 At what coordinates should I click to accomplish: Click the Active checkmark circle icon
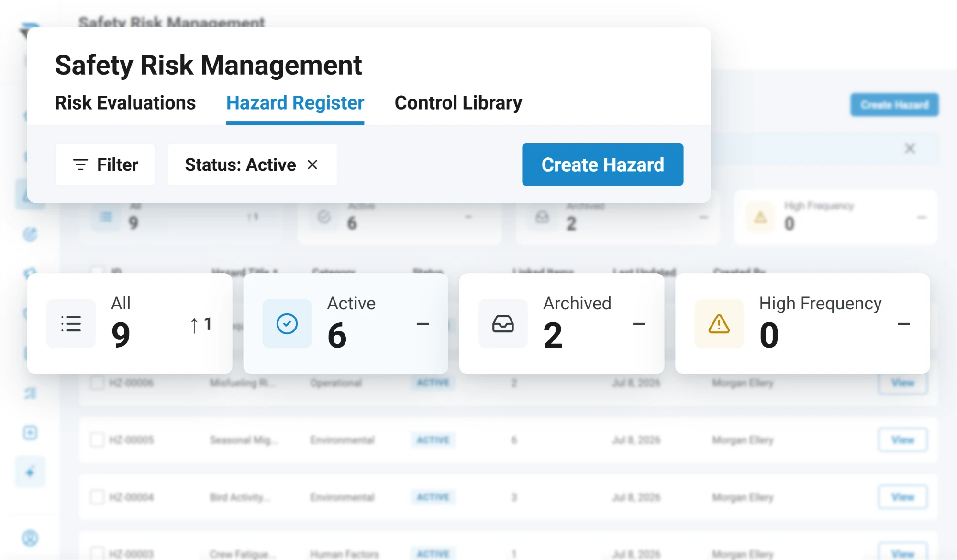point(287,324)
